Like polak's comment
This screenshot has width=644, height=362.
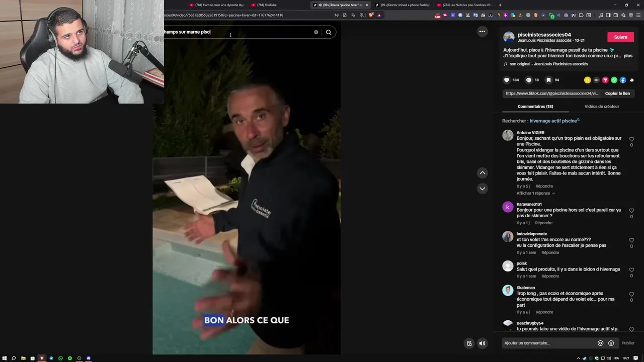tap(631, 270)
